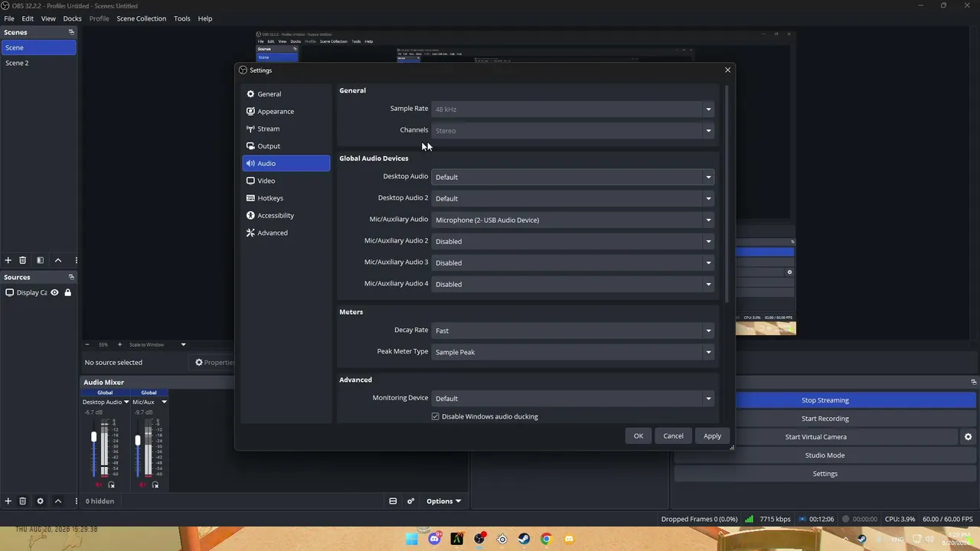Click Start Virtual Camera button
Image resolution: width=980 pixels, height=551 pixels.
pos(815,437)
